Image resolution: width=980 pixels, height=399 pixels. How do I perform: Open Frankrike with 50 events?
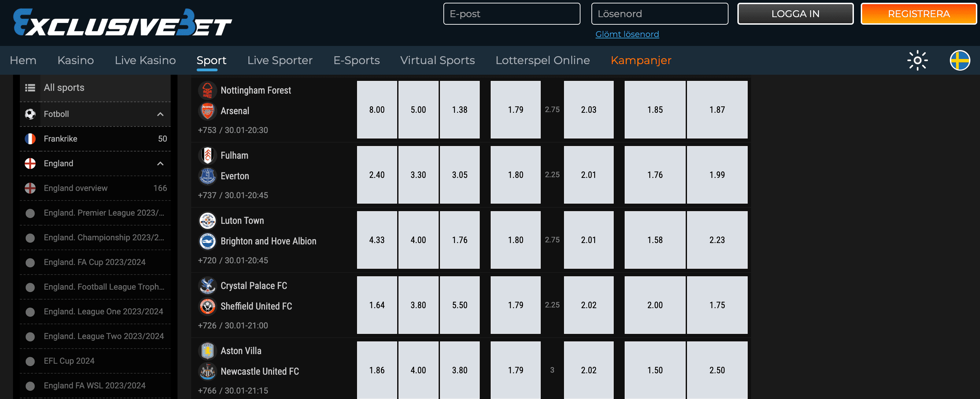(95, 138)
